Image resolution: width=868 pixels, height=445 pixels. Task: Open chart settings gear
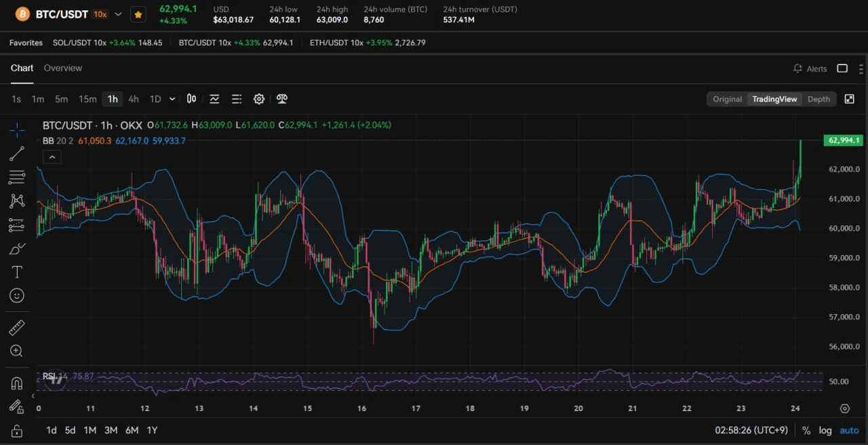tap(259, 99)
